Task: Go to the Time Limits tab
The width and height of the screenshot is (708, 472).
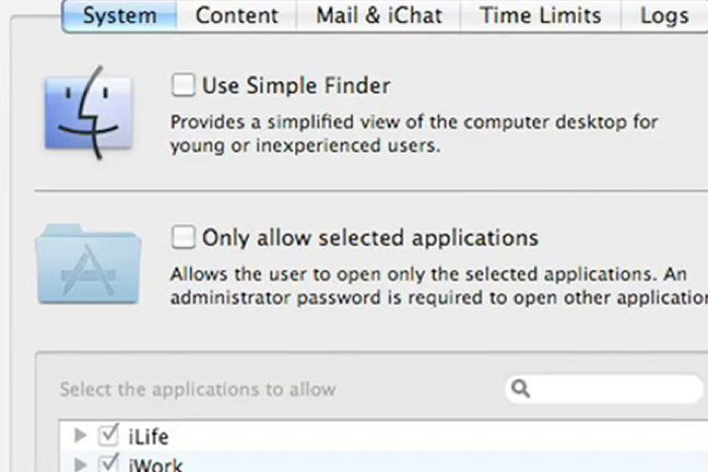Action: (x=540, y=16)
